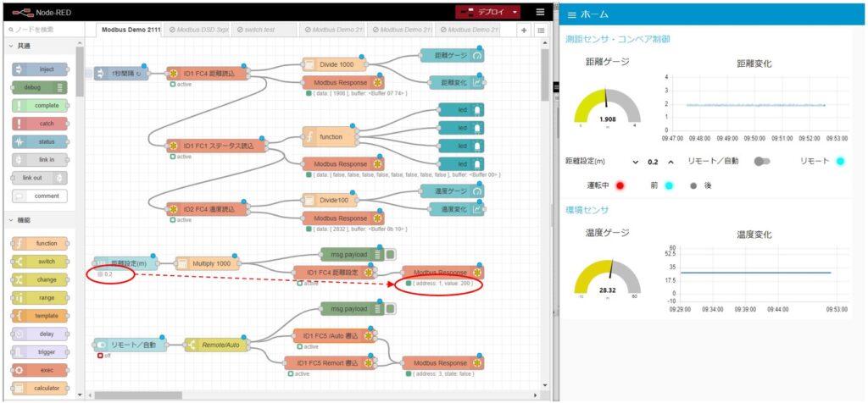Click the add new flow tab plus icon
The height and width of the screenshot is (403, 868).
tap(524, 30)
